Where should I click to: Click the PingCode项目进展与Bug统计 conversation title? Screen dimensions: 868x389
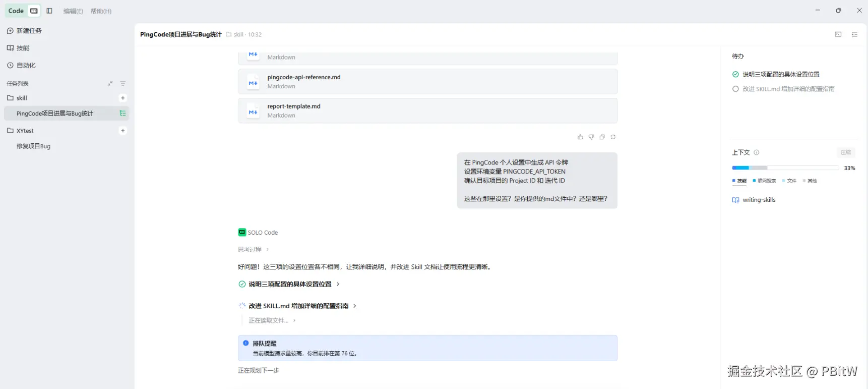[x=180, y=34]
